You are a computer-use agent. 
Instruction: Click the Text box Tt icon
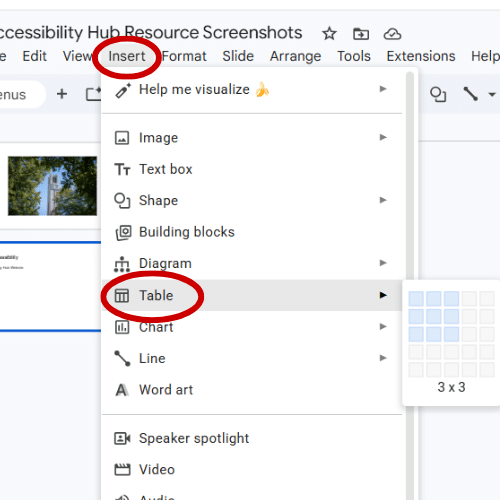coord(122,169)
